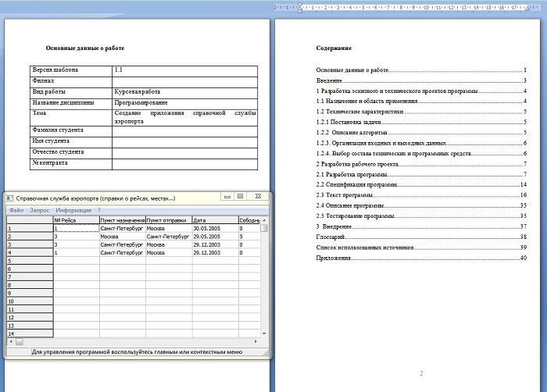Click the empty Филиал value cell
Screen dimensions: 547x392
coord(185,82)
